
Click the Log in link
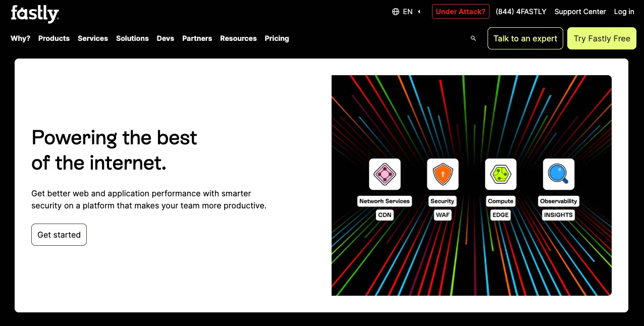point(624,12)
